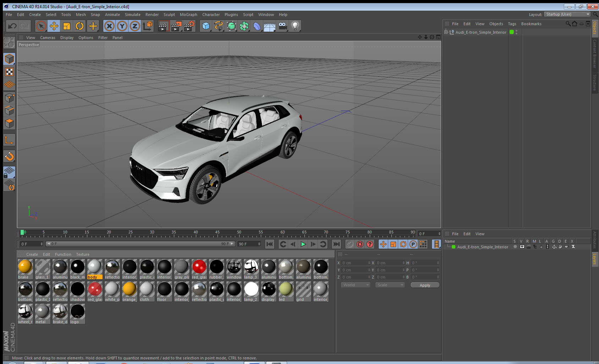
Task: Select the logo material thumbnail
Action: (x=77, y=314)
